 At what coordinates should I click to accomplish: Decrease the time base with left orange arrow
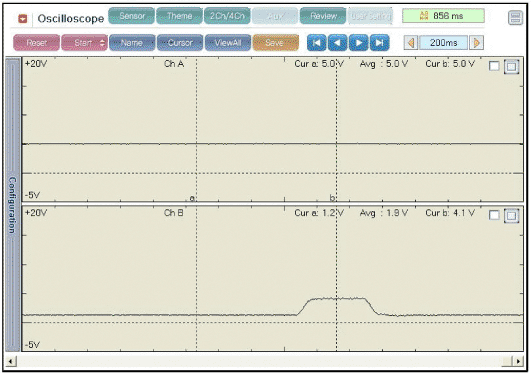[x=411, y=43]
